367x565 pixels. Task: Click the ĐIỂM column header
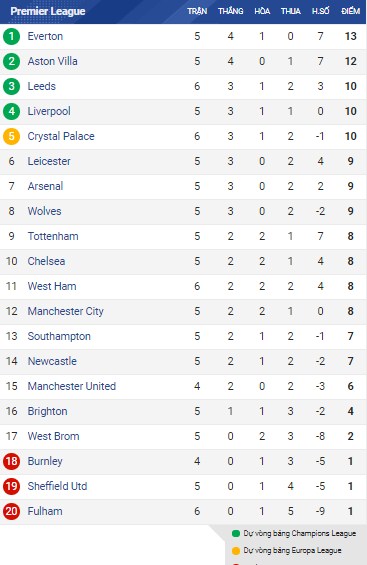350,11
